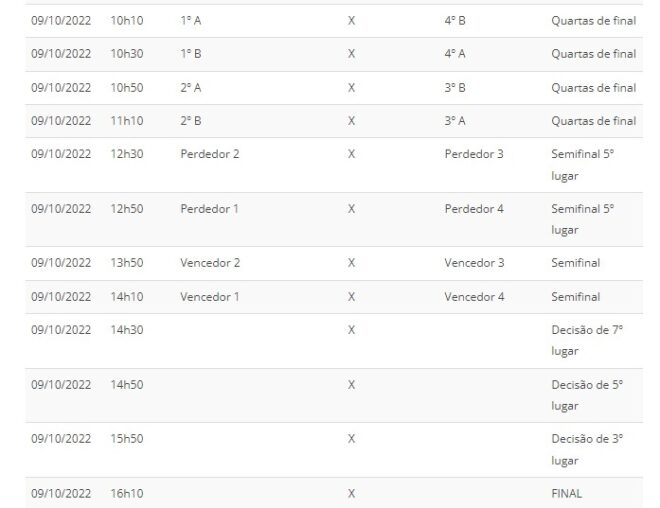Screen dimensions: 660x508
Task: Click the 1° B team cell
Action: coord(190,54)
